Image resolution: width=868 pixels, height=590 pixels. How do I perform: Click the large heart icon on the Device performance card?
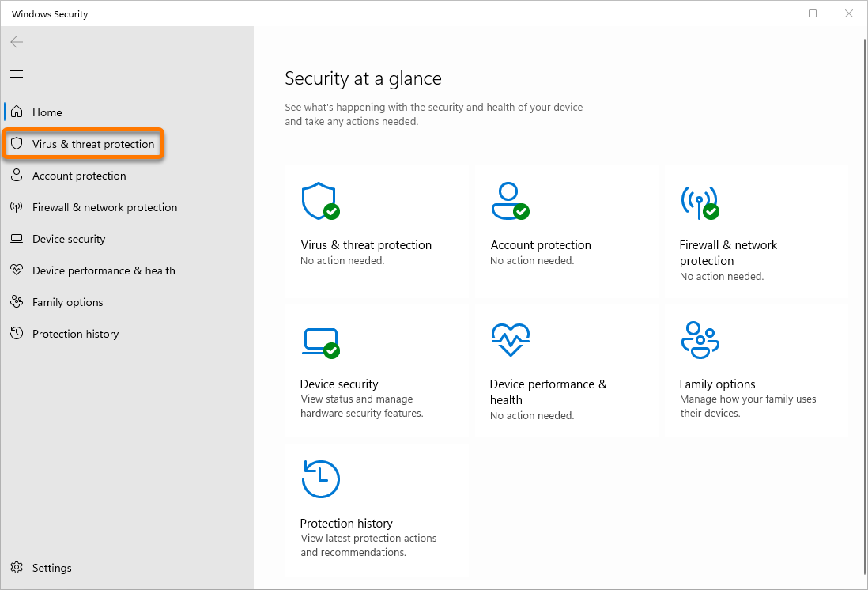click(511, 339)
